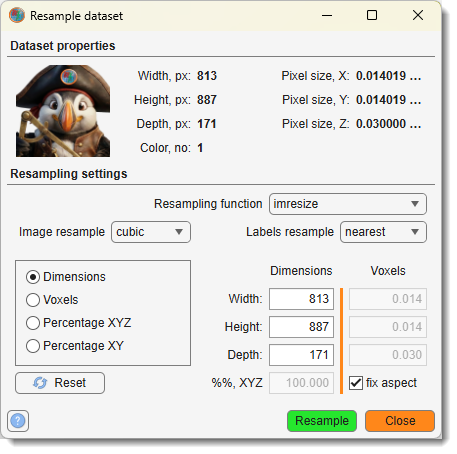Click the Depth, px value 171

coord(207,124)
